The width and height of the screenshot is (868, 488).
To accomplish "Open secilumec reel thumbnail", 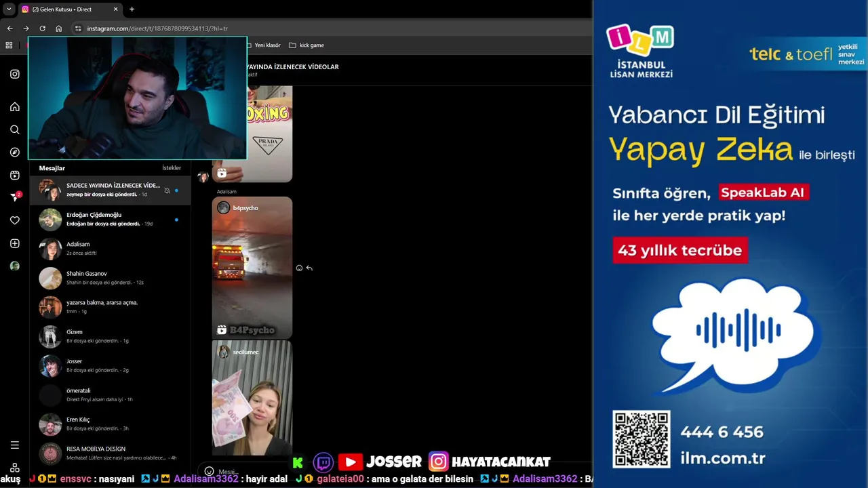I will (252, 398).
